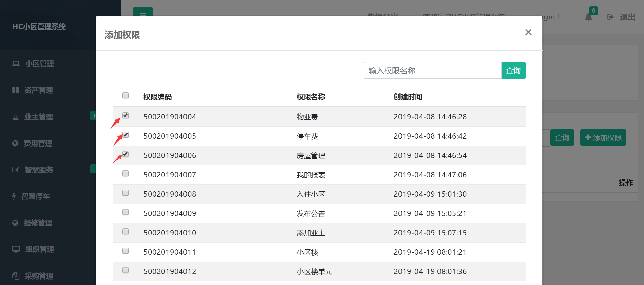
Task: Toggle the select-all checkbox in table header
Action: point(125,95)
